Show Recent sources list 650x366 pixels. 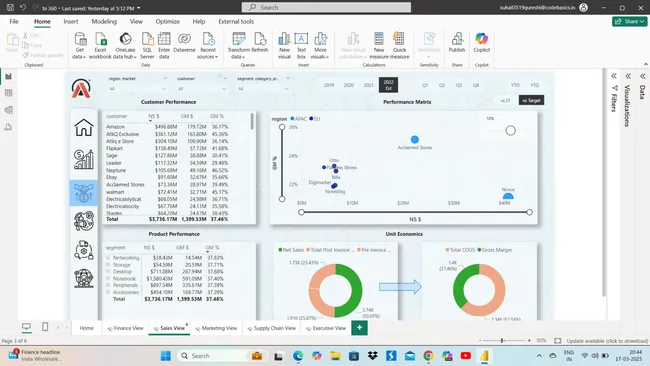tap(208, 46)
